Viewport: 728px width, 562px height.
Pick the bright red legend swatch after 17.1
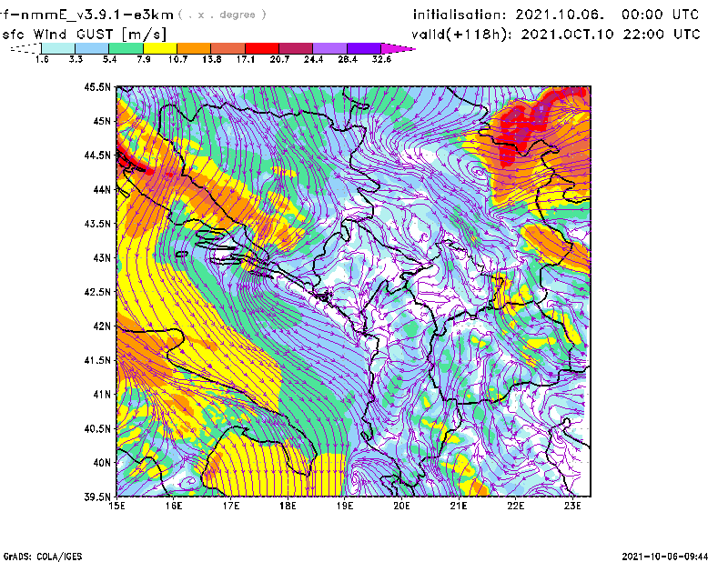pos(262,48)
